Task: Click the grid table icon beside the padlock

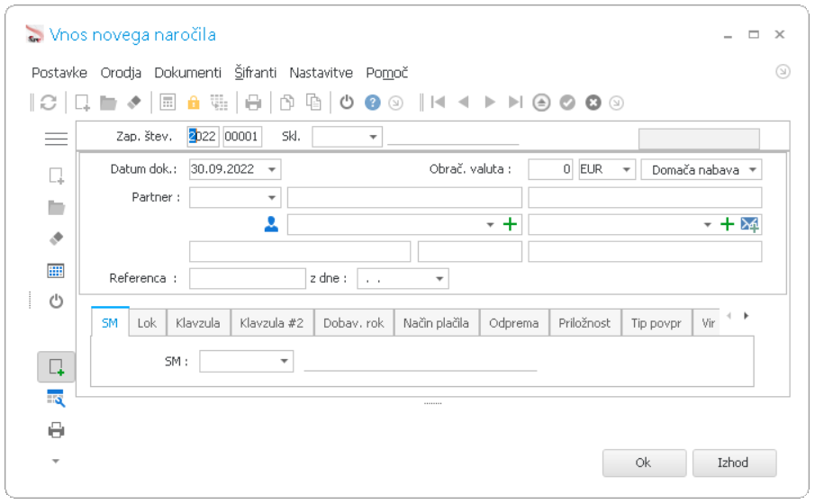Action: 219,103
